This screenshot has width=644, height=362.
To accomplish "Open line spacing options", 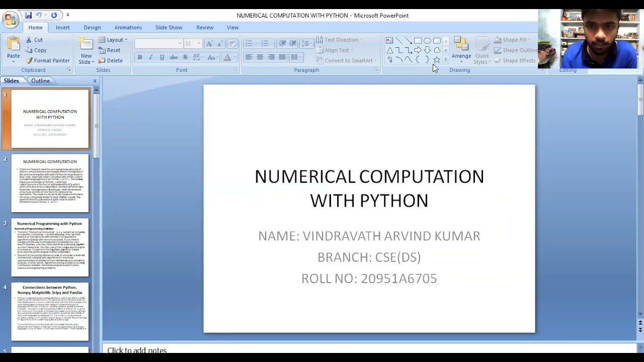I will [x=307, y=44].
